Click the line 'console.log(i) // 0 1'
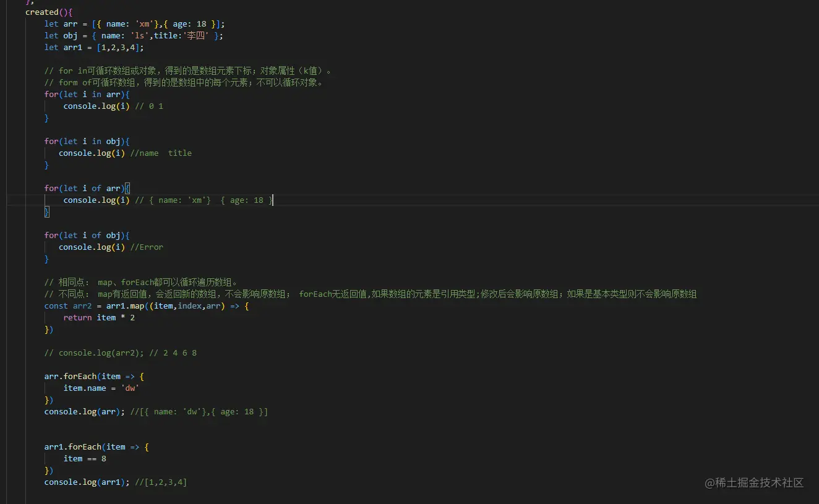 tap(113, 106)
